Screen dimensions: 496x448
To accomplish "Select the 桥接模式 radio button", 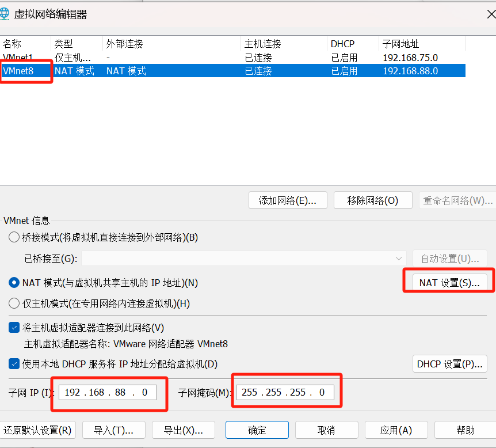I will 14,237.
